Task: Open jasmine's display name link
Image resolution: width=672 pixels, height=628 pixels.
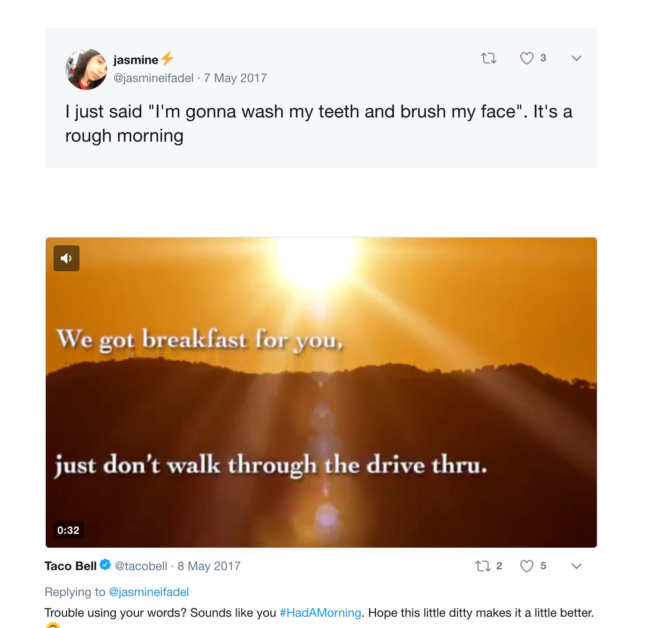Action: pyautogui.click(x=136, y=60)
